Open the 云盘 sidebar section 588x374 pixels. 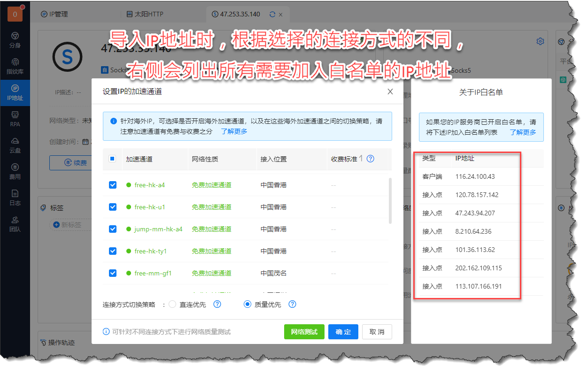point(15,145)
